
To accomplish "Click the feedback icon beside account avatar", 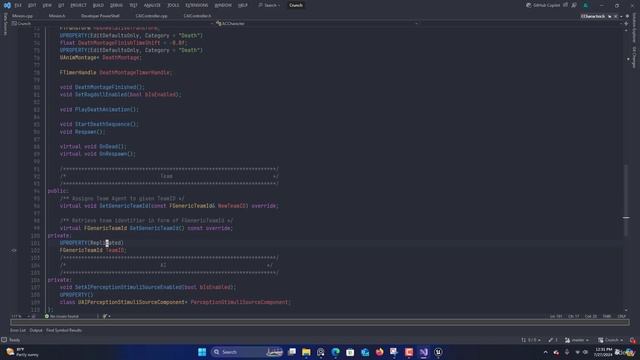I will pos(574,5).
